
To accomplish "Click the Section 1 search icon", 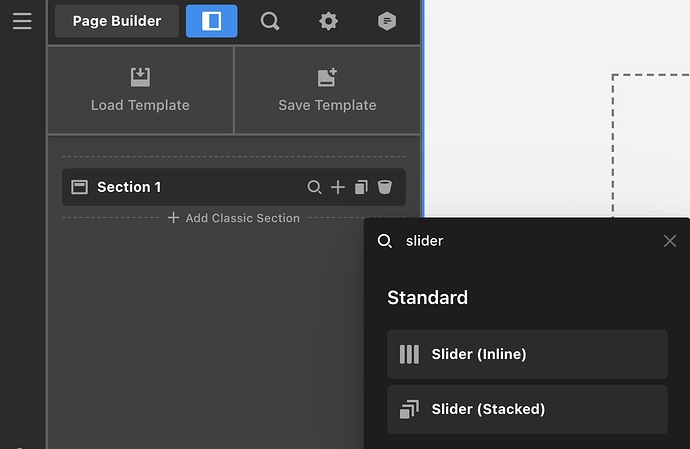I will point(314,187).
